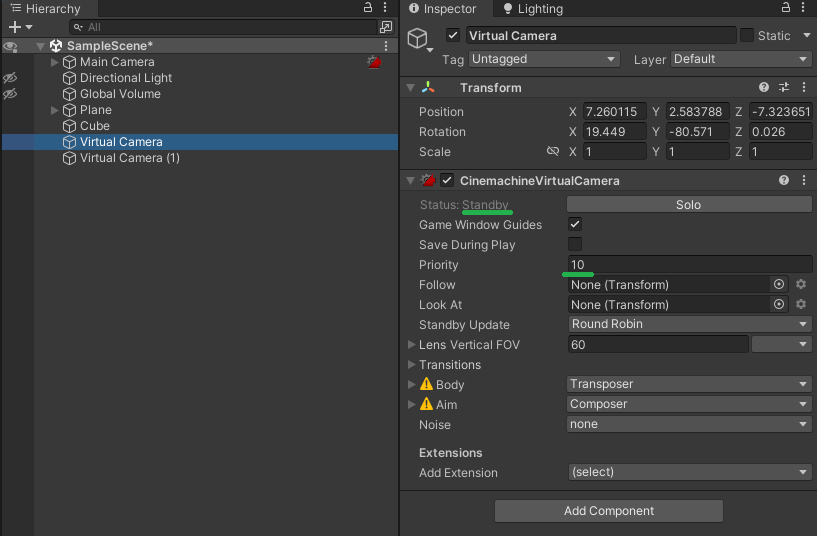Screen dimensions: 817x536
Task: Click the plus create object button
Action: tap(15, 27)
